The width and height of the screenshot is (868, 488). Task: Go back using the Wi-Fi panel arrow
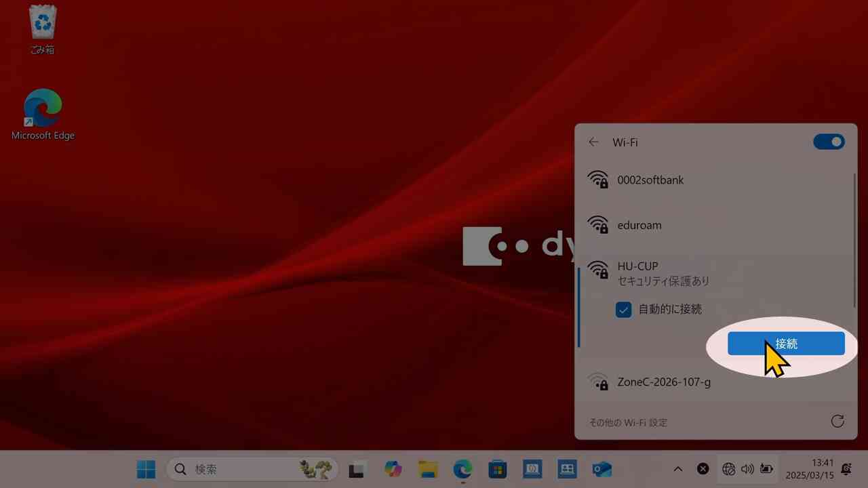point(594,142)
